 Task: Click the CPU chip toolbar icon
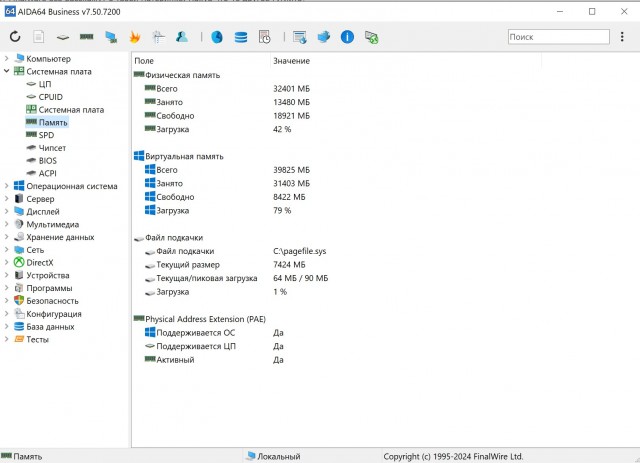62,37
